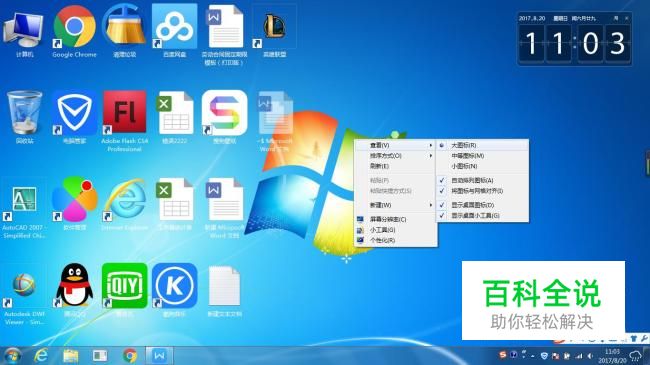650x365 pixels.
Task: Select the Google Chrome desktop shortcut
Action: coord(74,32)
